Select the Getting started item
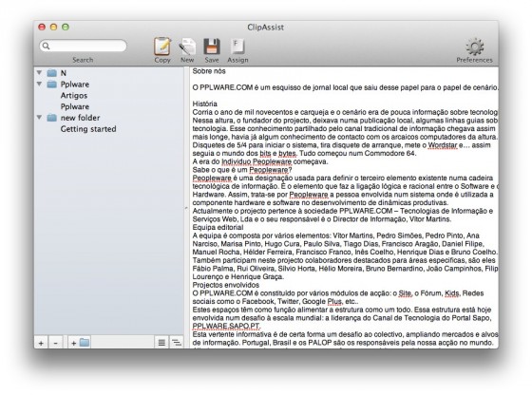This screenshot has height=395, width=532. 88,129
